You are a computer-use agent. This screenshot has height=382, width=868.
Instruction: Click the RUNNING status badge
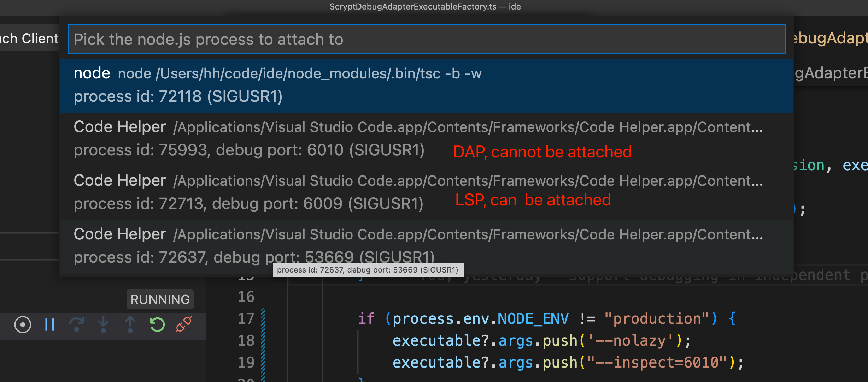160,299
